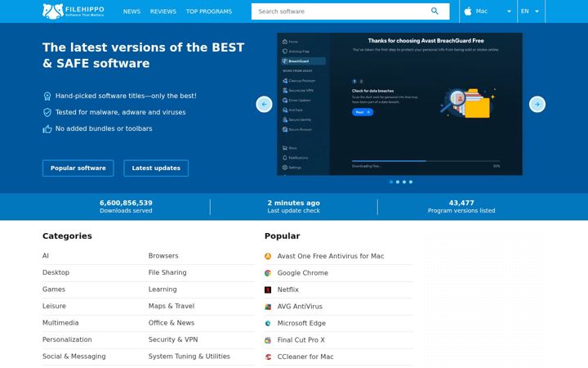Image resolution: width=588 pixels, height=368 pixels.
Task: Click the Apple Mac platform icon
Action: point(468,11)
